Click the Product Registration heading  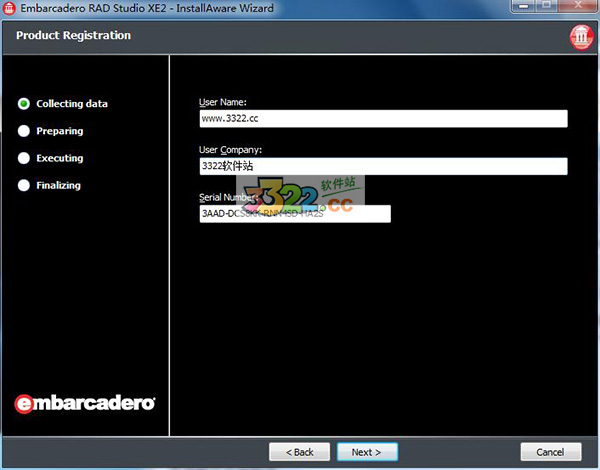coord(73,35)
